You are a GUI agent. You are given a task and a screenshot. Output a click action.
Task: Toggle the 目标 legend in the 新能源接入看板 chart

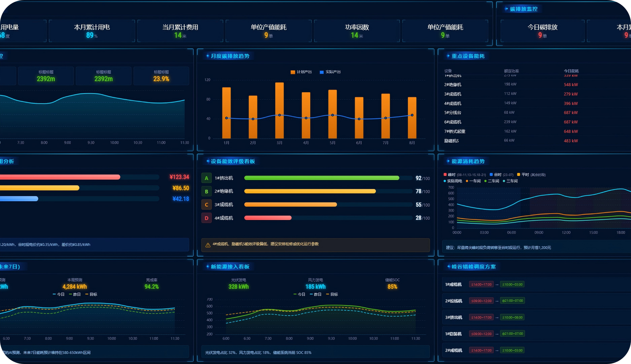click(x=332, y=294)
